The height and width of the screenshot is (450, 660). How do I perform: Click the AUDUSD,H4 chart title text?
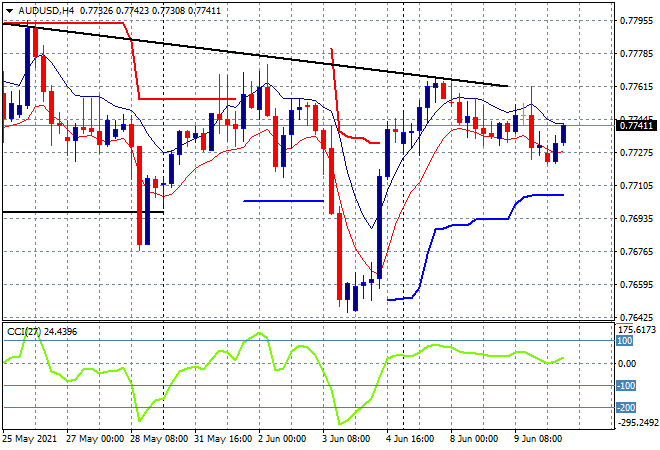pos(46,11)
